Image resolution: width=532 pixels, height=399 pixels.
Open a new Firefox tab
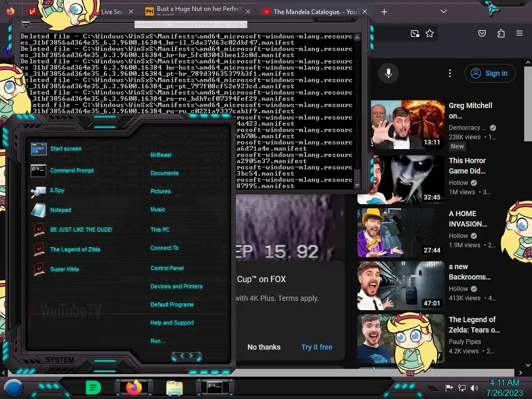(384, 12)
